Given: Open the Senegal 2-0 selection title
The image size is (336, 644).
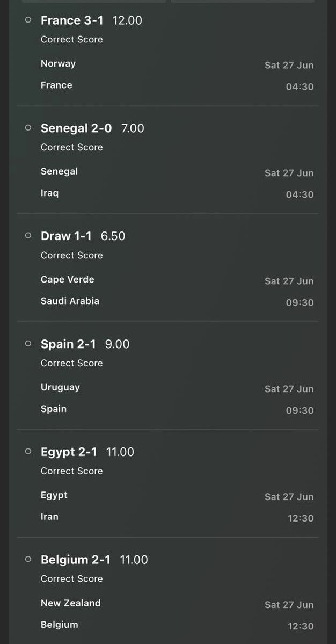Looking at the screenshot, I should click(x=76, y=128).
